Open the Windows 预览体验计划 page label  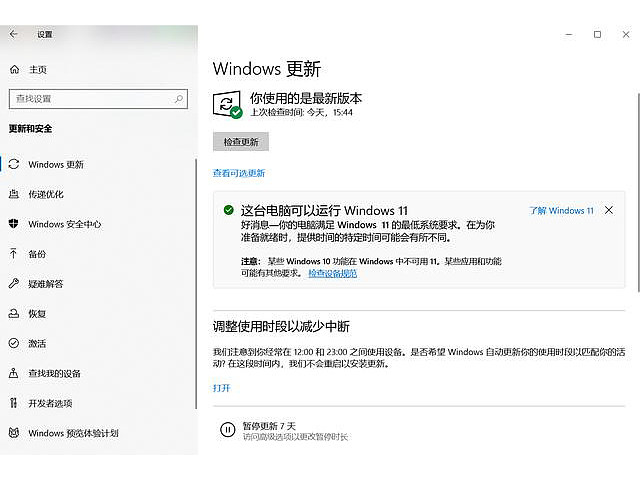pos(73,433)
